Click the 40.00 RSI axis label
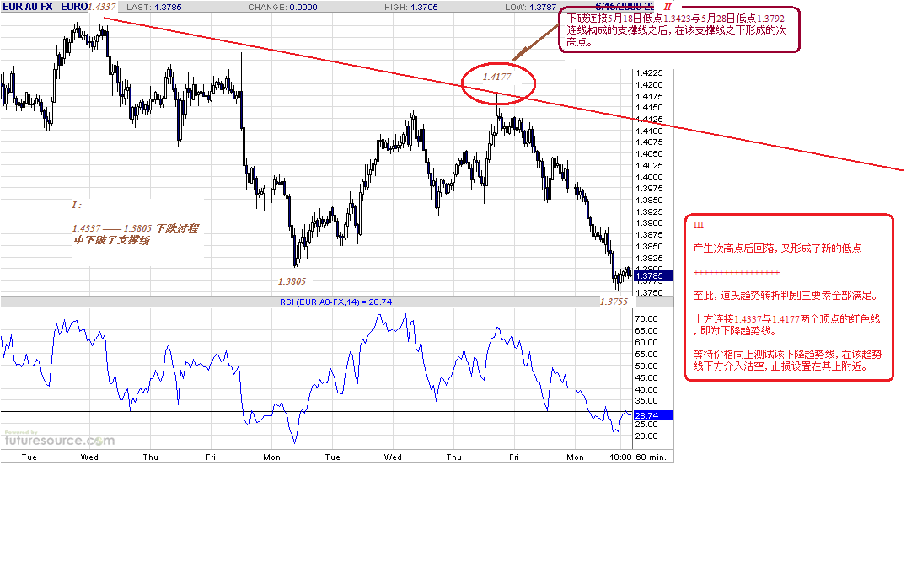The width and height of the screenshot is (917, 588). click(646, 389)
